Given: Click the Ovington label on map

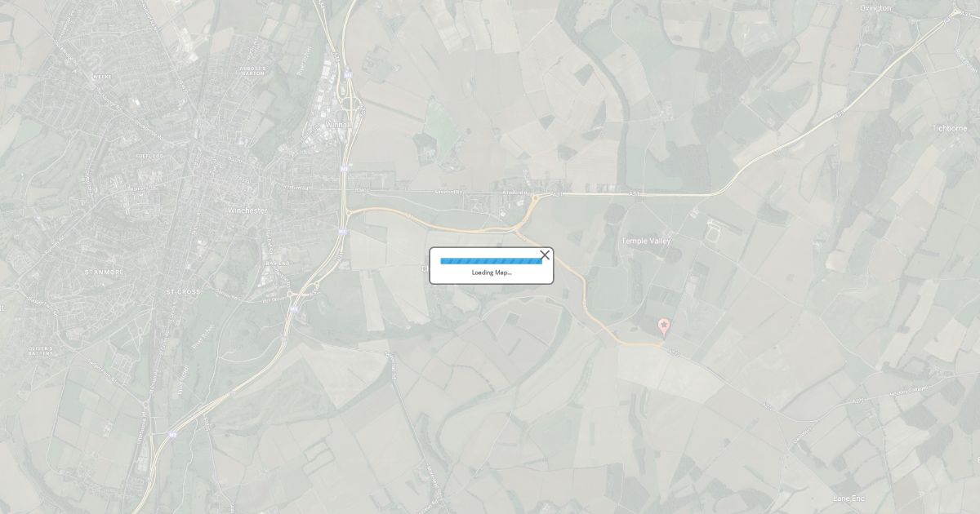Looking at the screenshot, I should coord(875,7).
